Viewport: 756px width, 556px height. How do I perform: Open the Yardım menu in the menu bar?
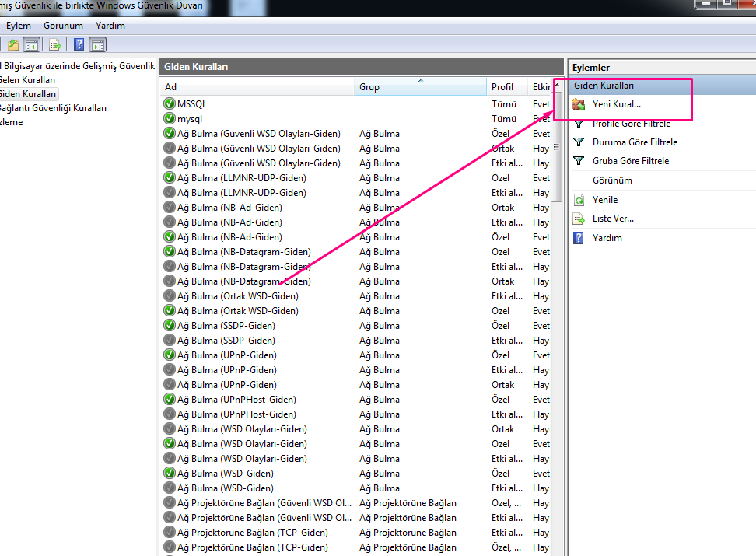point(110,26)
